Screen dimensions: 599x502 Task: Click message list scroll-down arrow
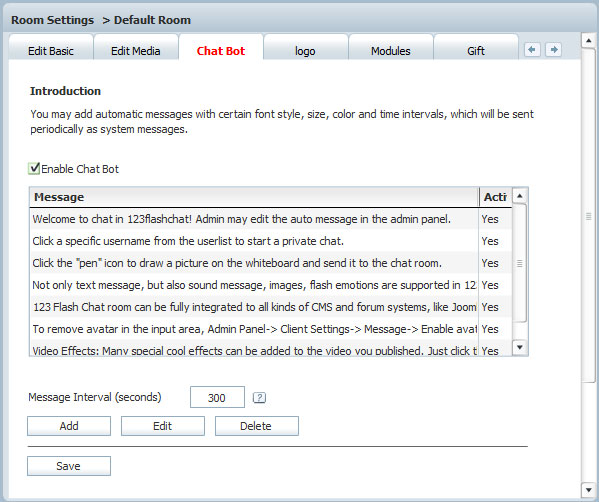(x=519, y=347)
